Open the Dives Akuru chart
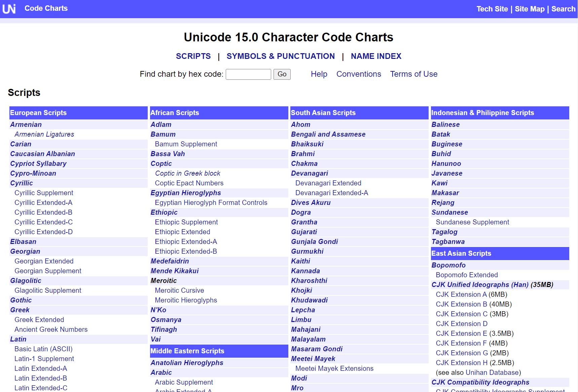 click(311, 203)
